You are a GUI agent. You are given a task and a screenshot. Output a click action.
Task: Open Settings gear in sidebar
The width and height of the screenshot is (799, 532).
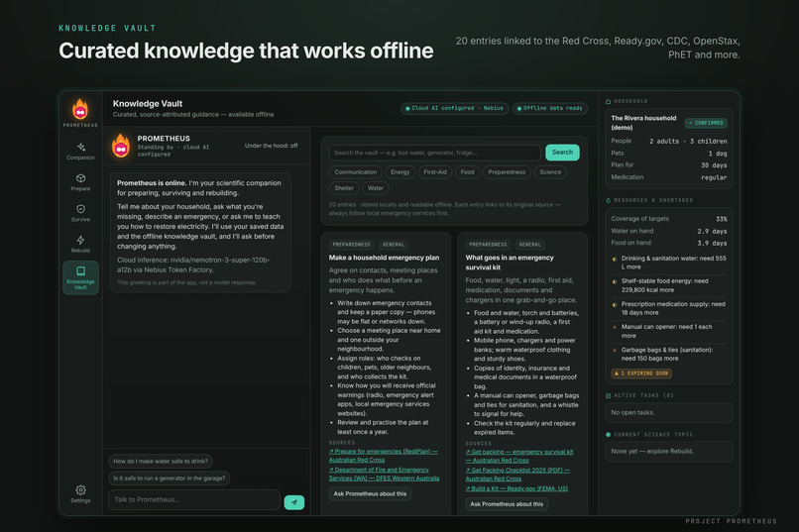tap(80, 493)
